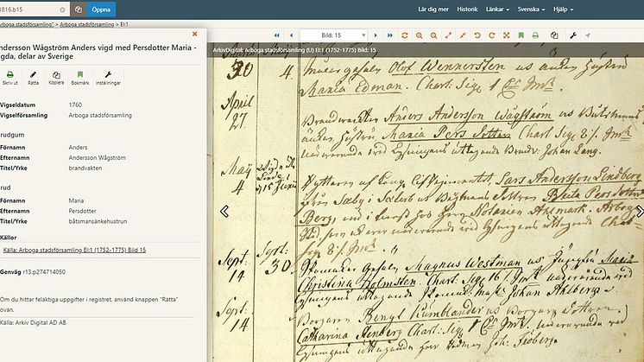Screen dimensions: 644x362
Task: Click Kopiera in the record panel
Action: tap(56, 78)
